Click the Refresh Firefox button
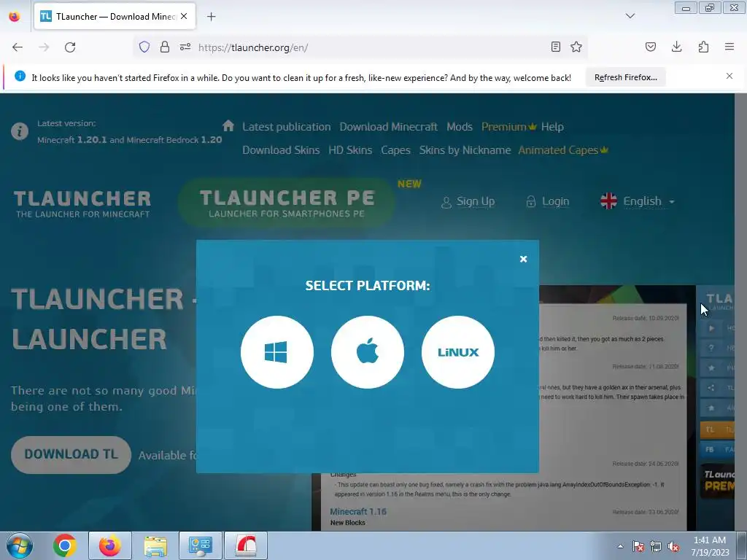747x560 pixels. tap(625, 77)
